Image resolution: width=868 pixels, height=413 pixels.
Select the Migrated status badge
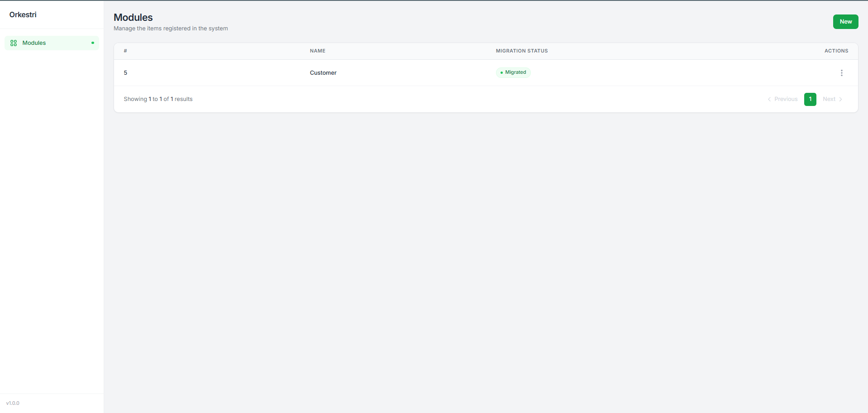point(513,72)
